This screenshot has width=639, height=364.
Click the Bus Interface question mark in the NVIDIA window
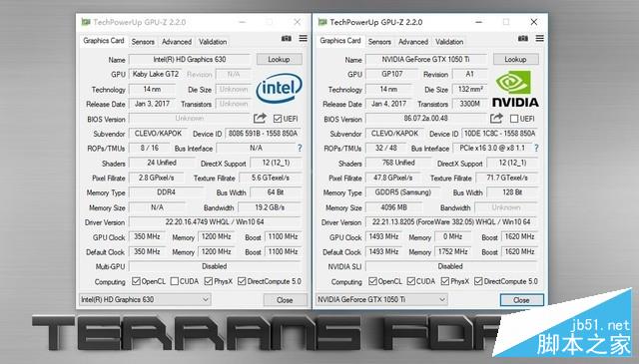tap(536, 149)
